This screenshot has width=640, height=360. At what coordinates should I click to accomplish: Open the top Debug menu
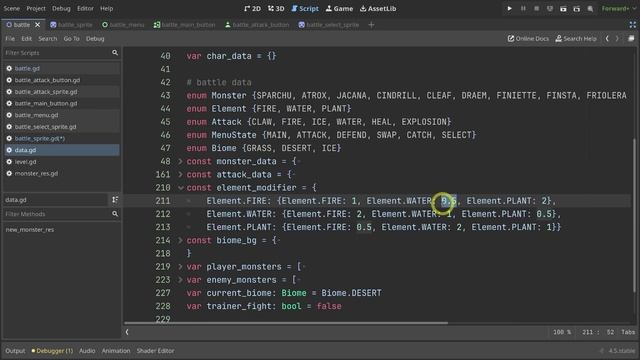point(61,8)
